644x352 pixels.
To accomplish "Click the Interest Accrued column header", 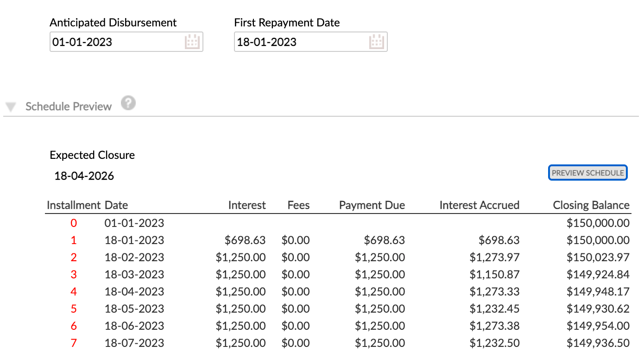I will (479, 205).
